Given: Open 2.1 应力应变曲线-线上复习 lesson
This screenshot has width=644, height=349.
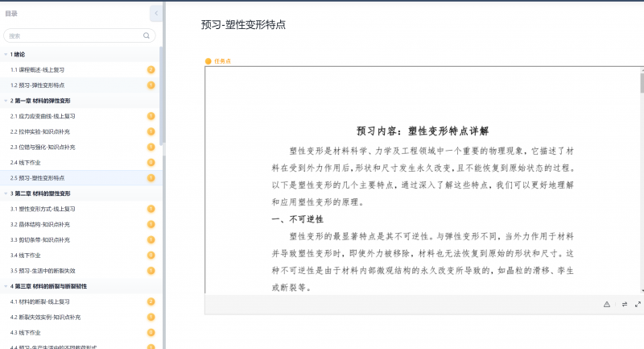Looking at the screenshot, I should (x=45, y=116).
